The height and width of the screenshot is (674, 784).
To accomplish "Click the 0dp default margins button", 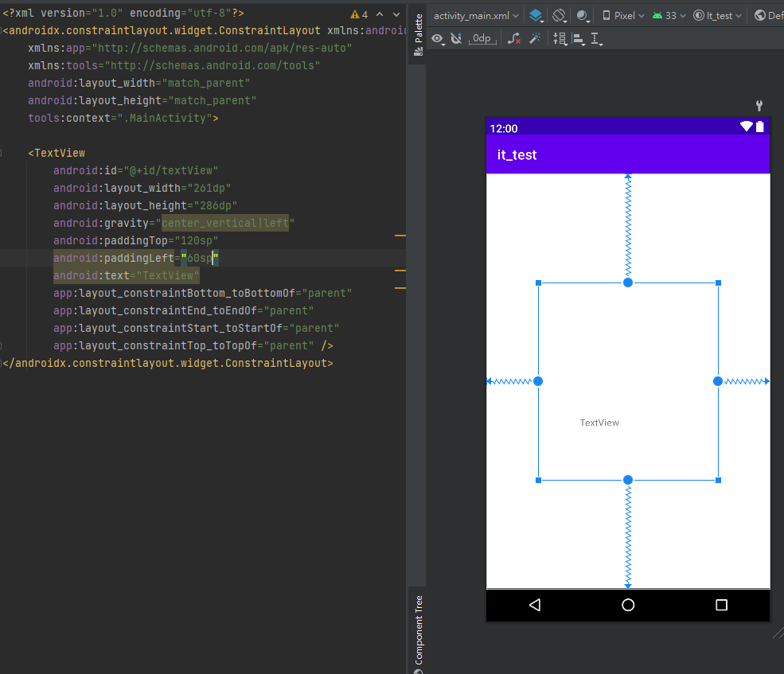I will [482, 38].
